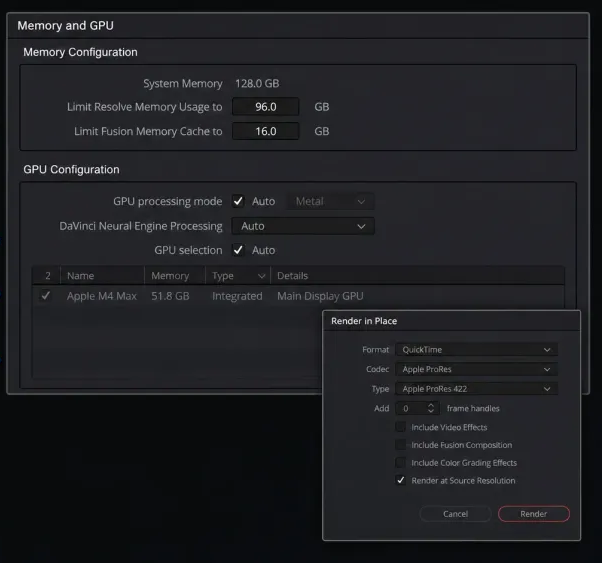Toggle GPU processing mode Auto checkbox
The image size is (602, 563).
tap(238, 201)
